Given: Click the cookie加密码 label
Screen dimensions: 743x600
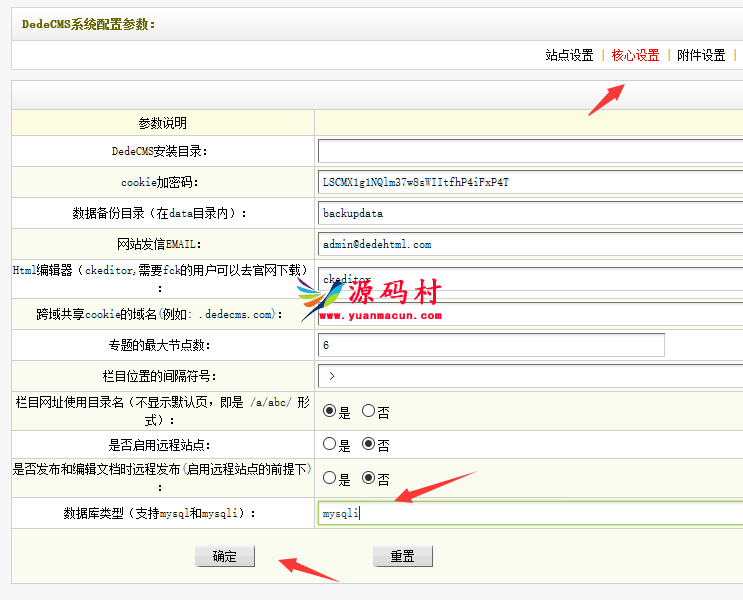Looking at the screenshot, I should point(160,182).
